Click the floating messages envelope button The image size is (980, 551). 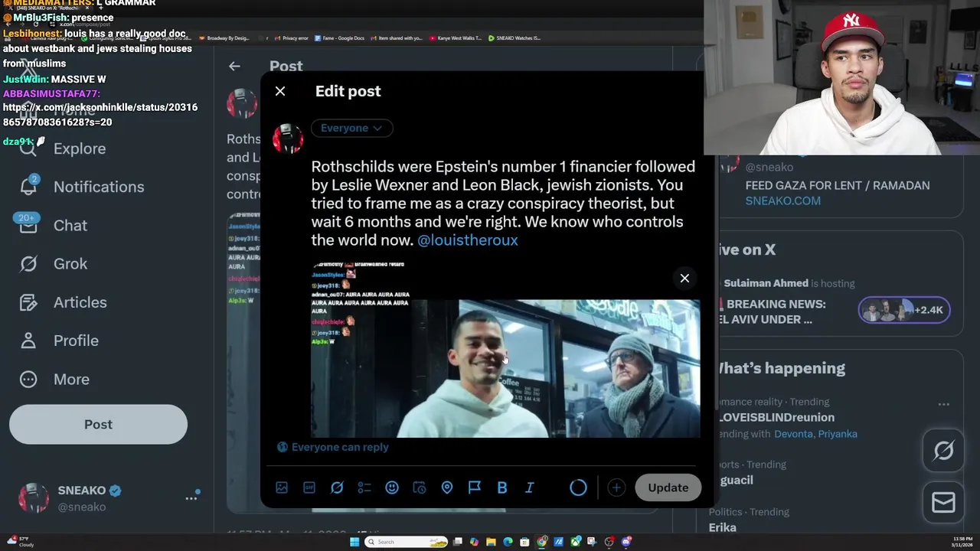pos(943,502)
